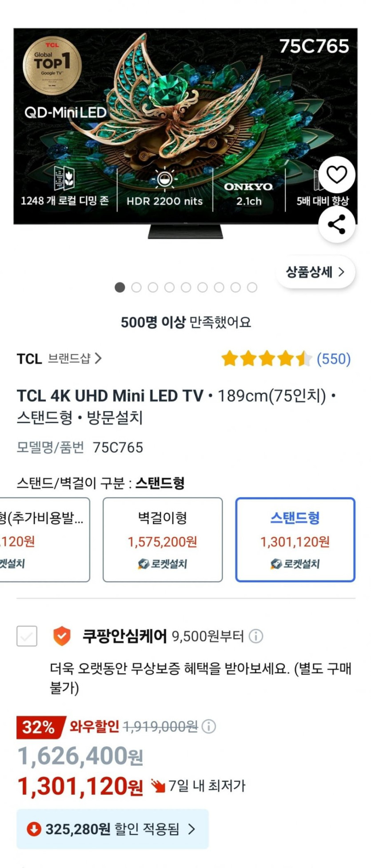
Task: Jump to the last image pagination dot
Action: (252, 288)
